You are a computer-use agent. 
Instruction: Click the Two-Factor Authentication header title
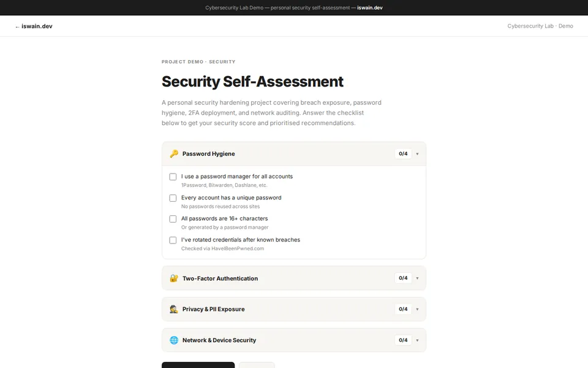coord(220,278)
